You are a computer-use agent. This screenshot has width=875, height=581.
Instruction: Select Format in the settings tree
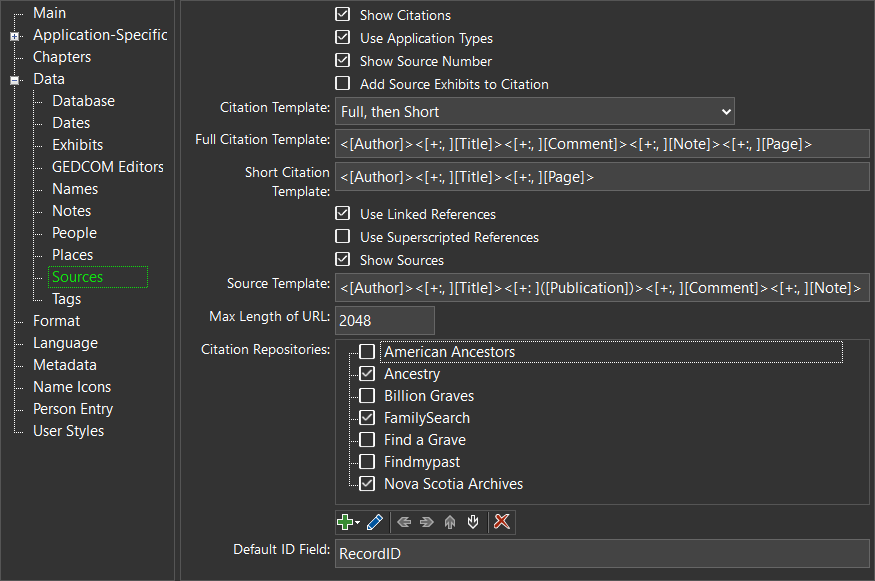point(56,321)
